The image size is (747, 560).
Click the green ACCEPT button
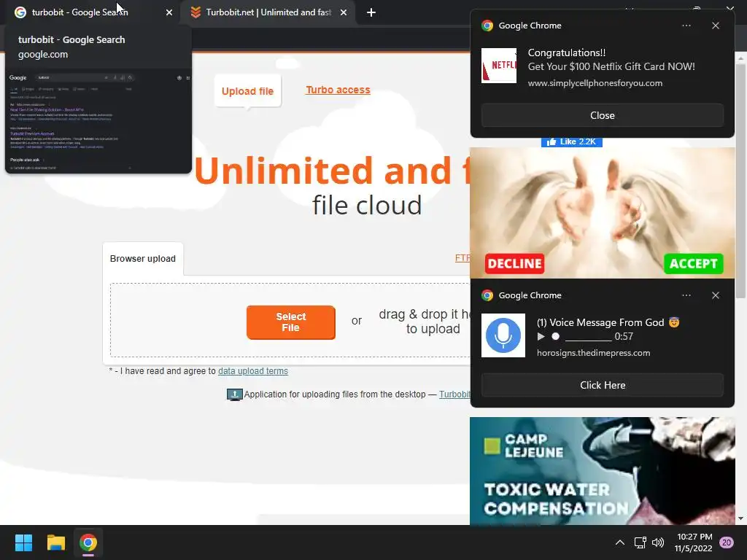click(x=693, y=263)
